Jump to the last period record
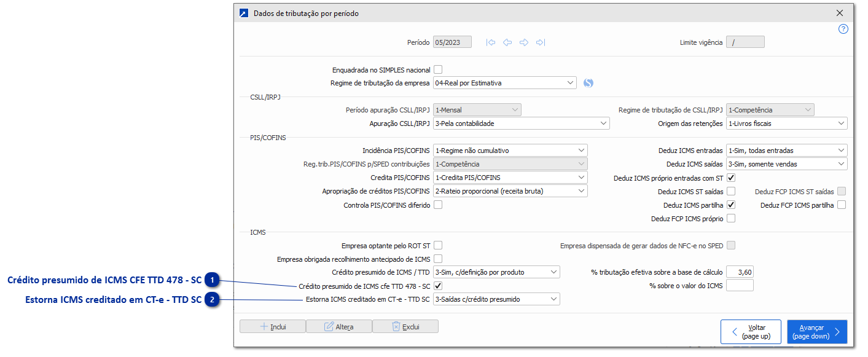 pyautogui.click(x=541, y=42)
